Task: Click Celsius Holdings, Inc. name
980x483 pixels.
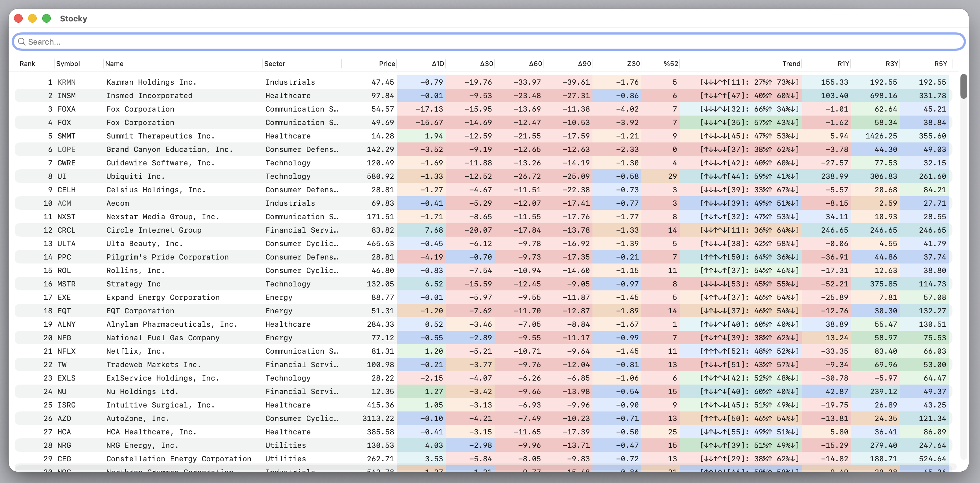Action: pyautogui.click(x=156, y=190)
